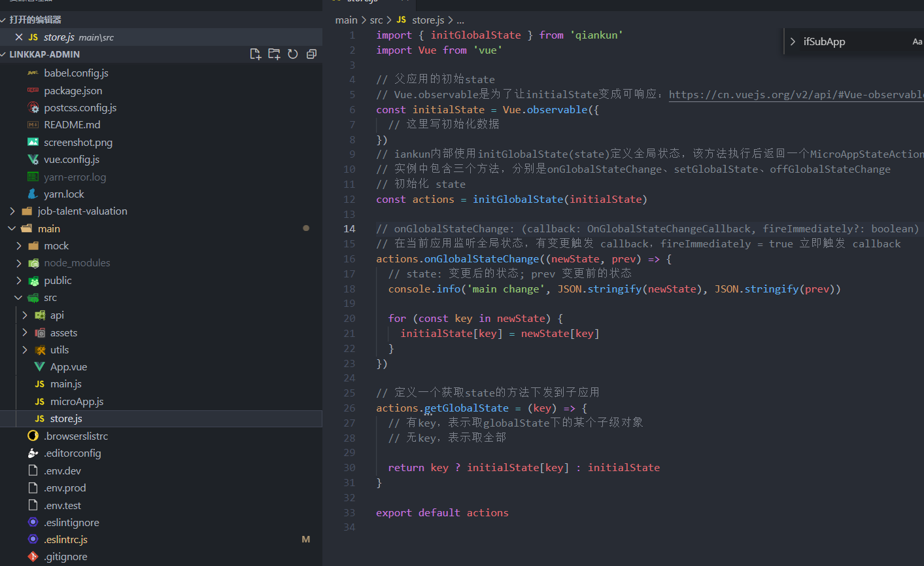Open .eslintignore file
Image resolution: width=924 pixels, height=566 pixels.
(72, 523)
